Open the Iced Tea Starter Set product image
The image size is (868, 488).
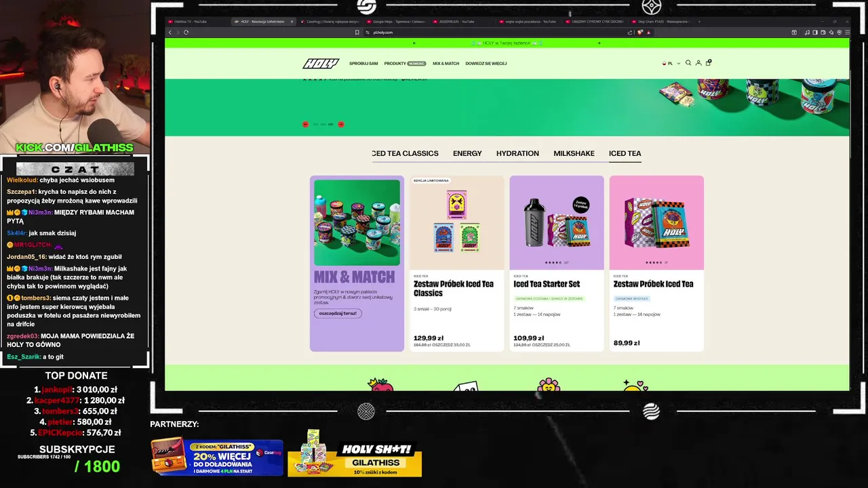[557, 223]
